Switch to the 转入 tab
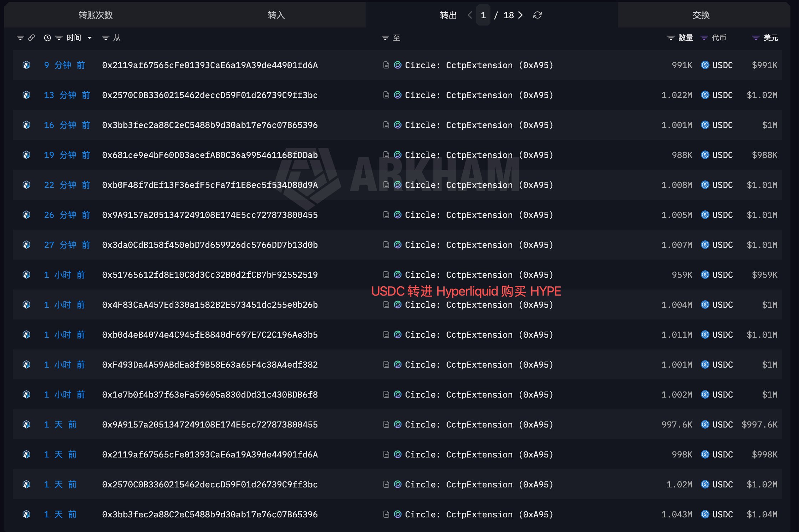 pyautogui.click(x=276, y=15)
